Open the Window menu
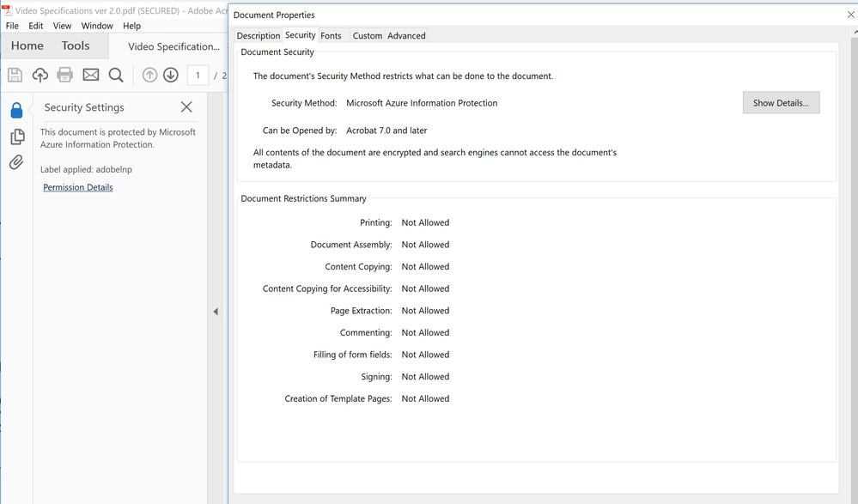 [x=97, y=26]
